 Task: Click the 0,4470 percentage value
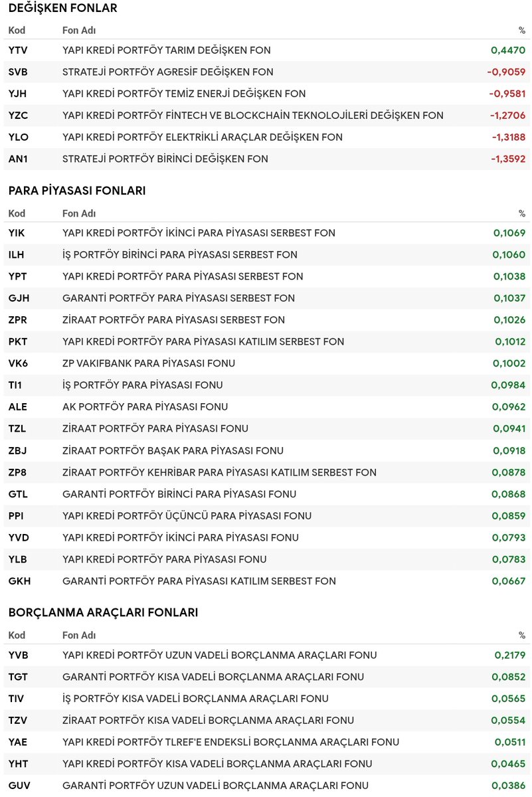508,50
